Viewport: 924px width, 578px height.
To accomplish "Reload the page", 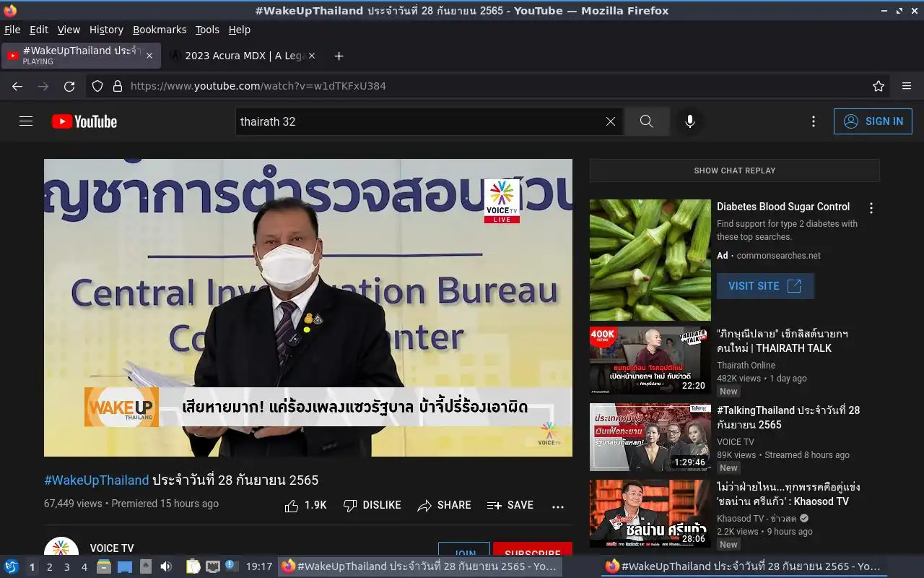I will [x=69, y=86].
